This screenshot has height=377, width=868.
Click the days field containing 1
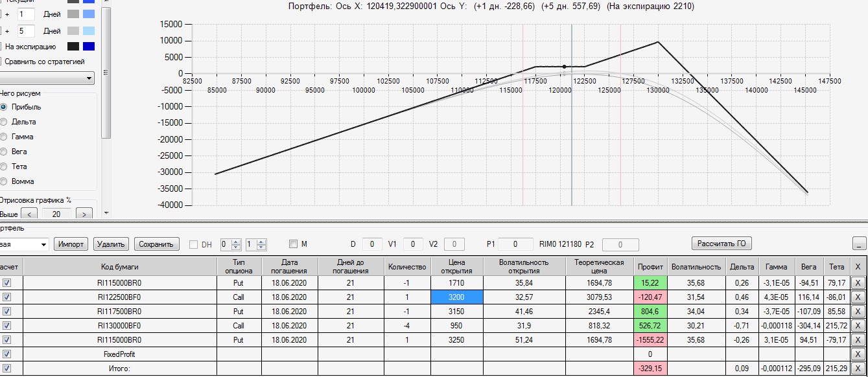coord(26,14)
